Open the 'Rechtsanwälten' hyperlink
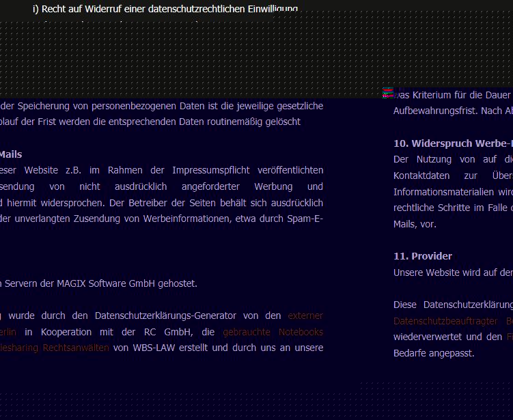 coord(76,348)
